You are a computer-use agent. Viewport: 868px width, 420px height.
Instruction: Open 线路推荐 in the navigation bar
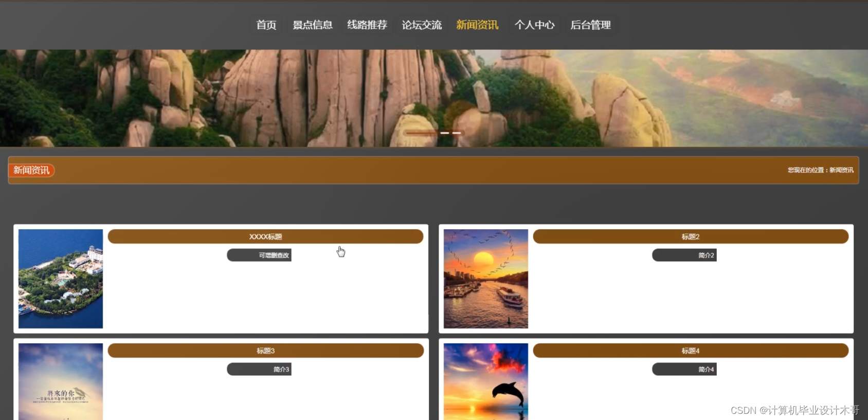pos(367,25)
